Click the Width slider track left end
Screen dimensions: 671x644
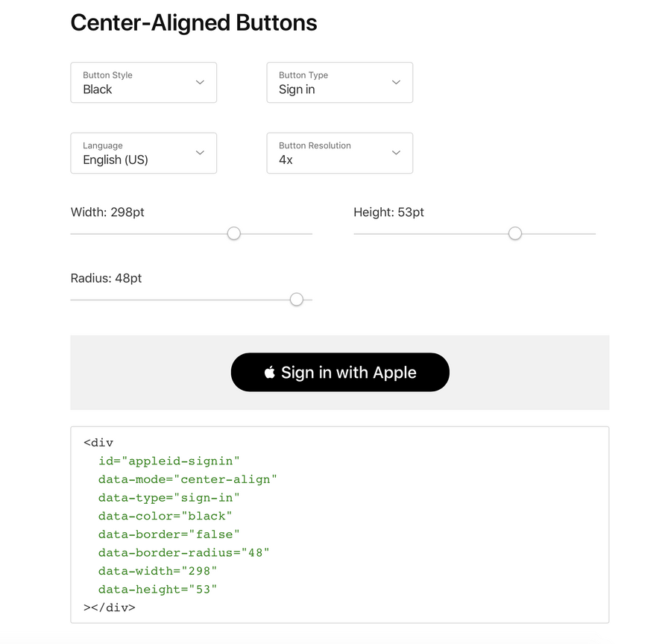pos(72,233)
